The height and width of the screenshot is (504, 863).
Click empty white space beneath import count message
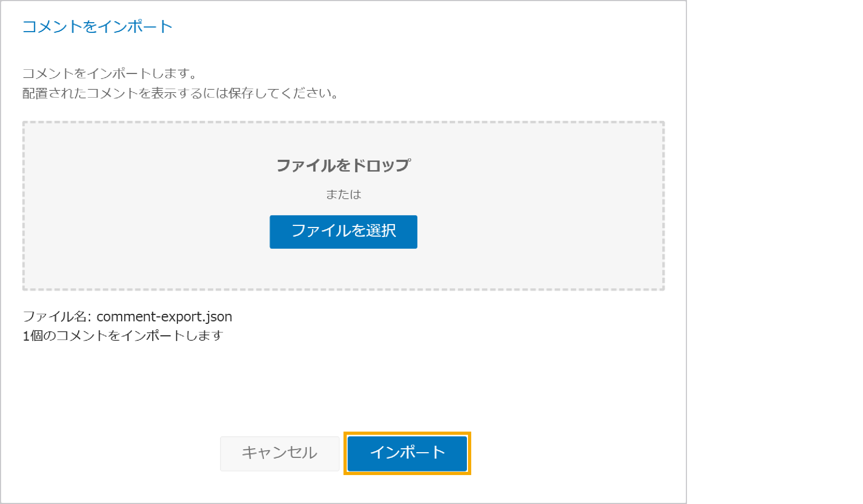343,386
